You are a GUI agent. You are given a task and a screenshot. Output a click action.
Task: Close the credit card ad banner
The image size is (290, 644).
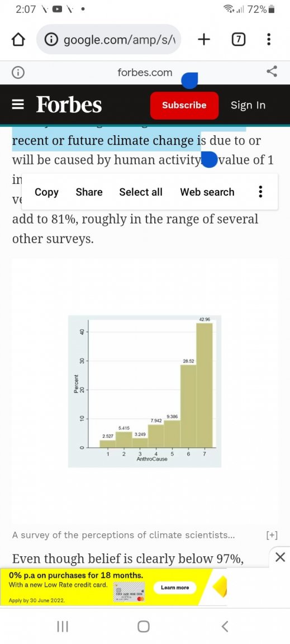point(280,557)
